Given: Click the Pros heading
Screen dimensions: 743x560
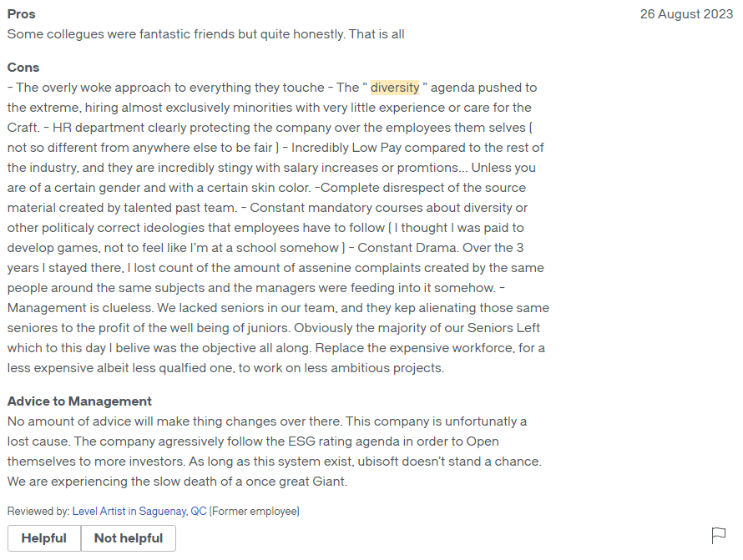Looking at the screenshot, I should 22,14.
